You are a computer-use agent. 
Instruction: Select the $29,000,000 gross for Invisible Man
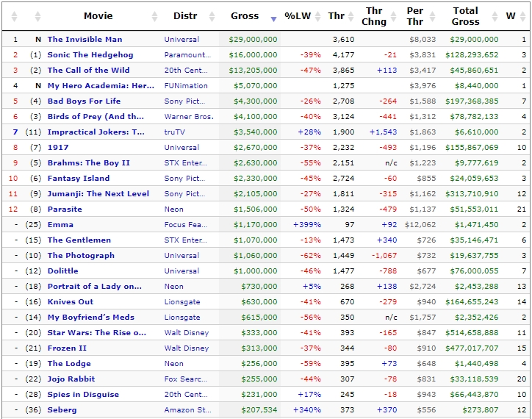click(253, 40)
